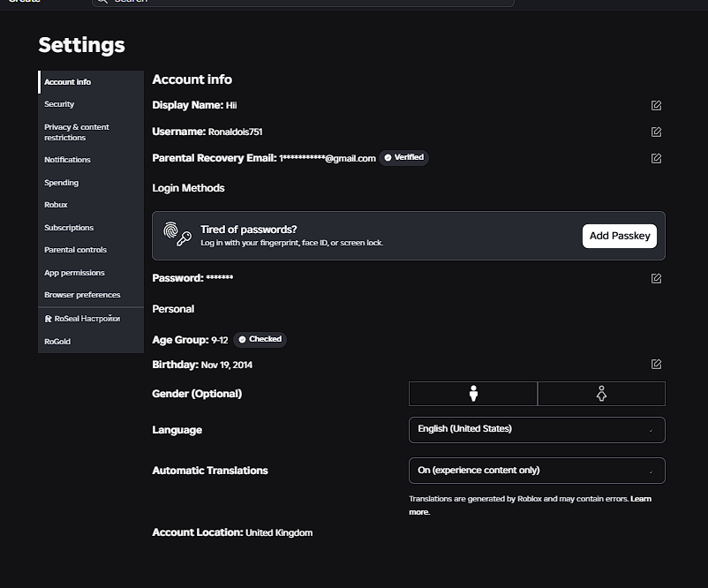Open the App permissions tab
The height and width of the screenshot is (588, 708).
pyautogui.click(x=91, y=273)
